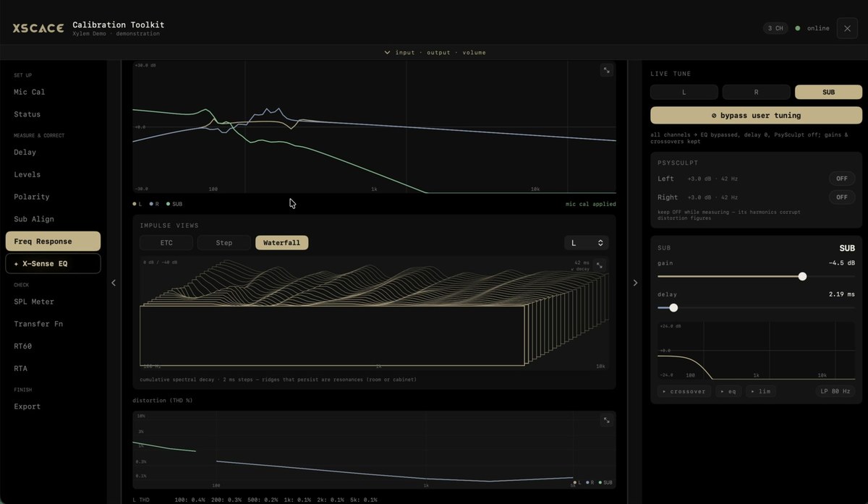
Task: Toggle the L trace in frequency response legend
Action: [137, 204]
